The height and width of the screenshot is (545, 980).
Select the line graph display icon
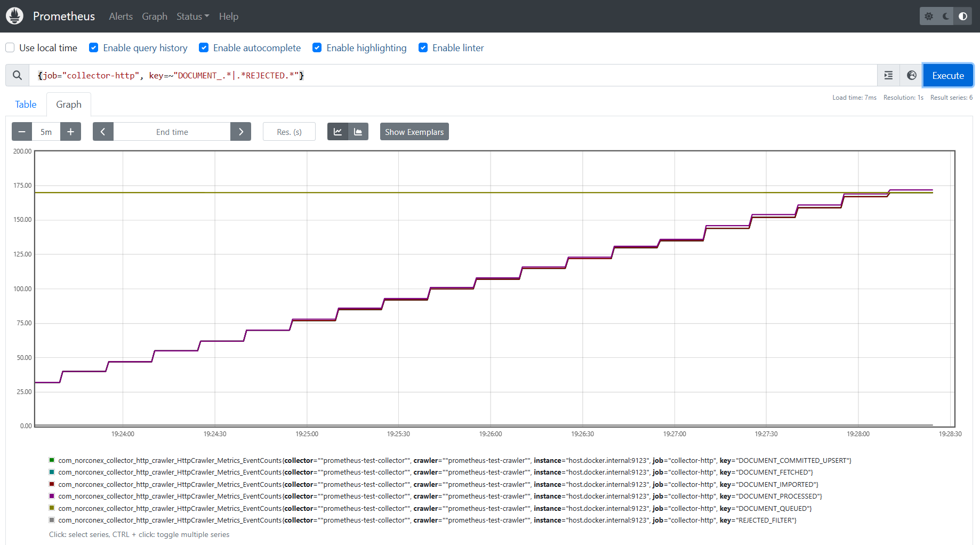click(338, 131)
